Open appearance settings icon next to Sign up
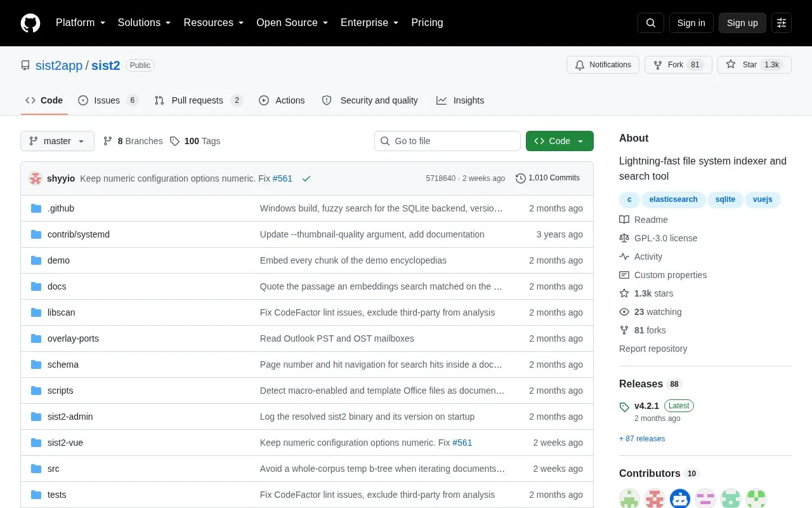 coord(782,23)
